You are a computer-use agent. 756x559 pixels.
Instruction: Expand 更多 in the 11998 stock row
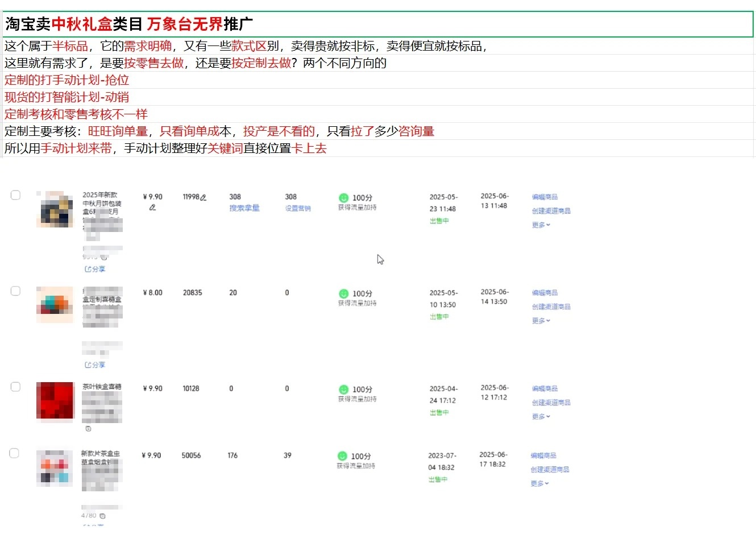pyautogui.click(x=541, y=225)
